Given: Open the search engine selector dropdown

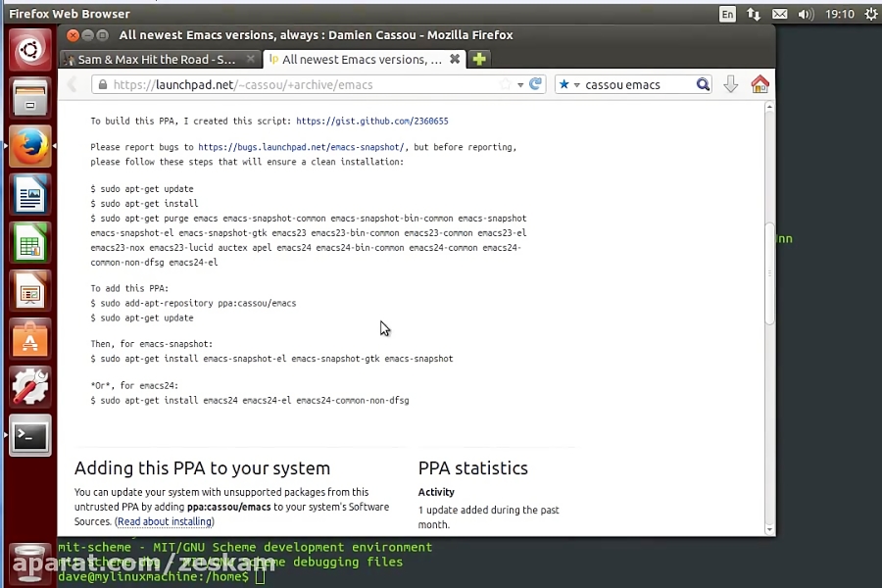Looking at the screenshot, I should coord(577,84).
